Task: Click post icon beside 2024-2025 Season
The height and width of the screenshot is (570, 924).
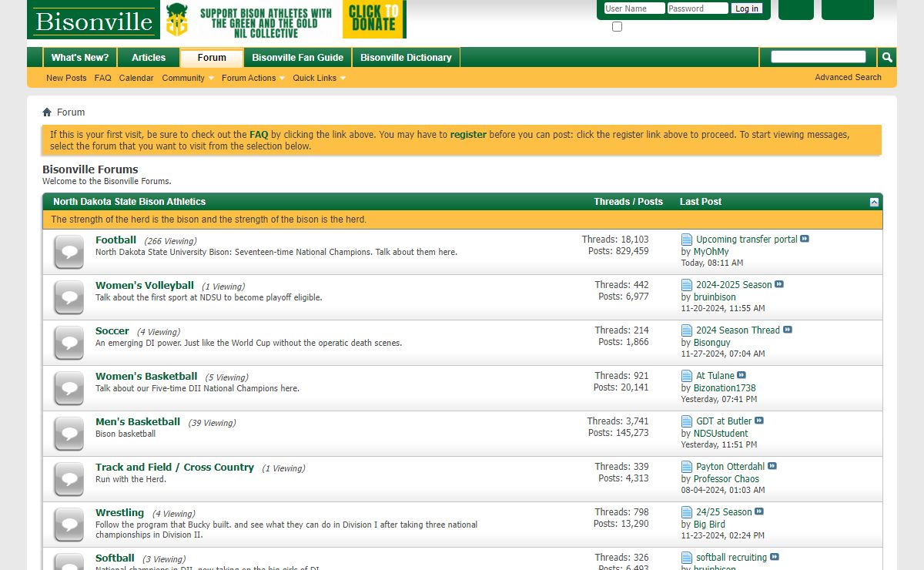Action: pos(687,285)
